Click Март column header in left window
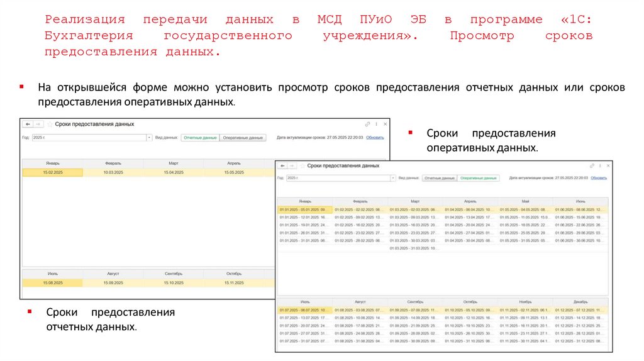 [x=174, y=164]
